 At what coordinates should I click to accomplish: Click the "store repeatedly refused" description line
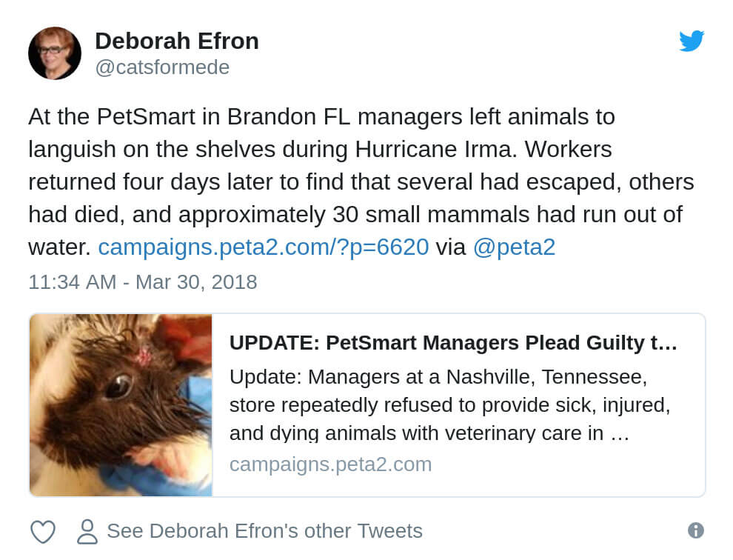click(x=449, y=405)
